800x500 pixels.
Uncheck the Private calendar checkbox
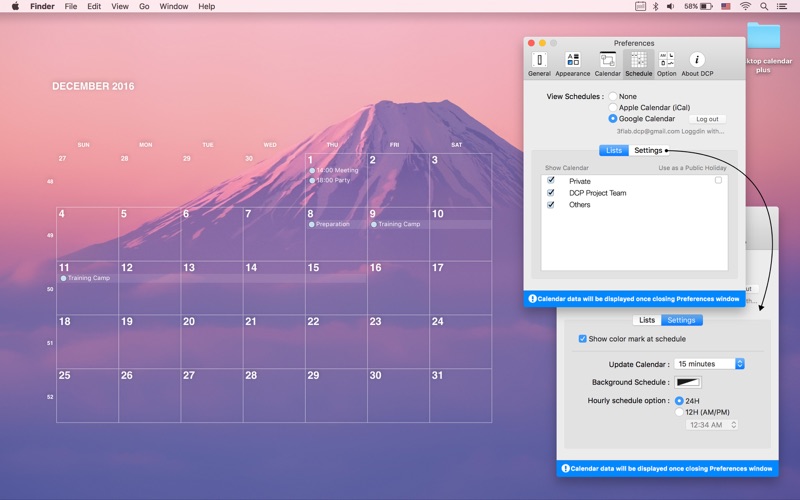coord(551,181)
